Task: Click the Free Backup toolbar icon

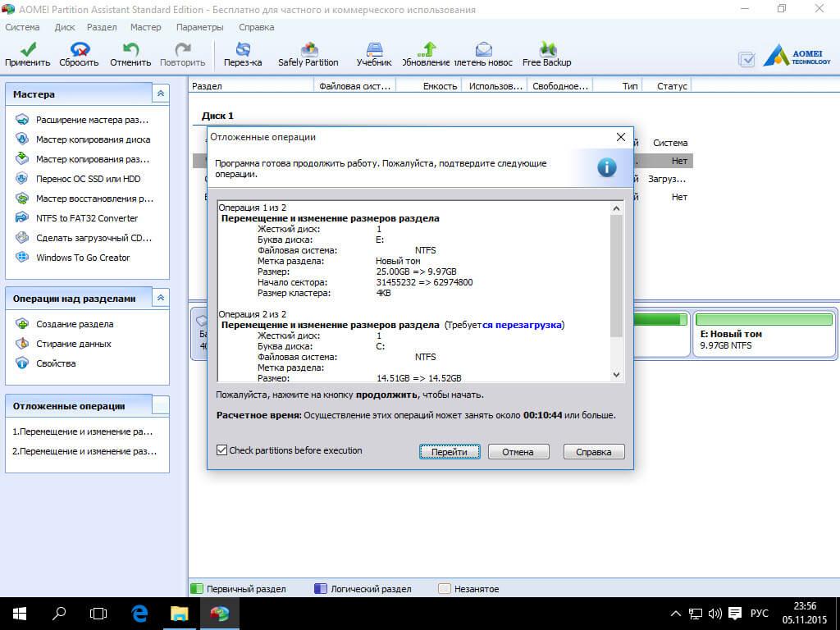Action: [x=546, y=55]
